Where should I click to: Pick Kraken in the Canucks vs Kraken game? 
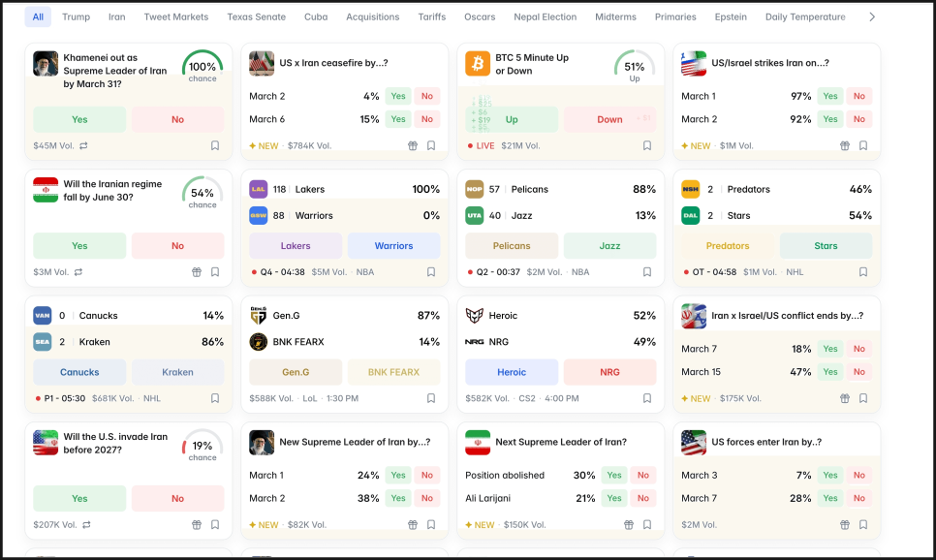point(178,372)
